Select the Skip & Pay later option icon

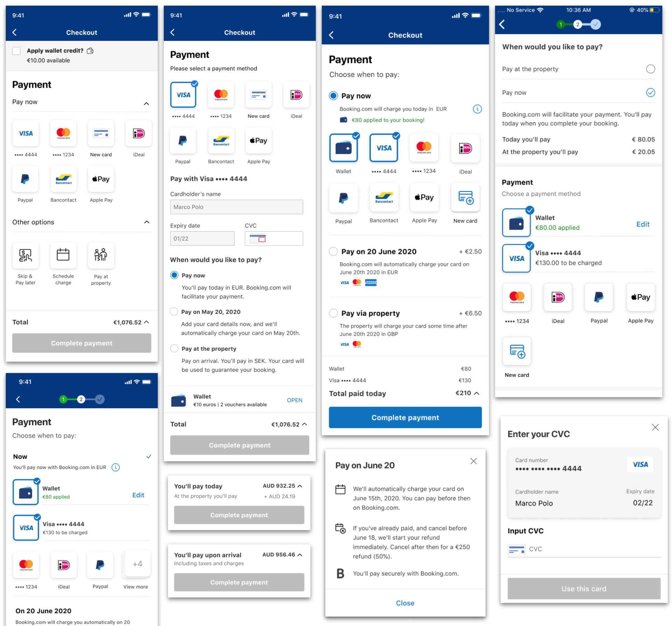tap(25, 256)
